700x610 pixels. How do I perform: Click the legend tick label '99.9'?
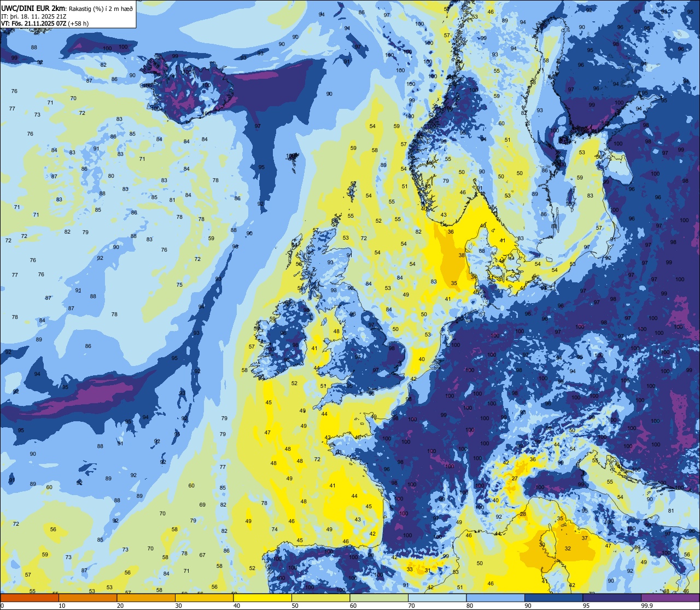647,606
